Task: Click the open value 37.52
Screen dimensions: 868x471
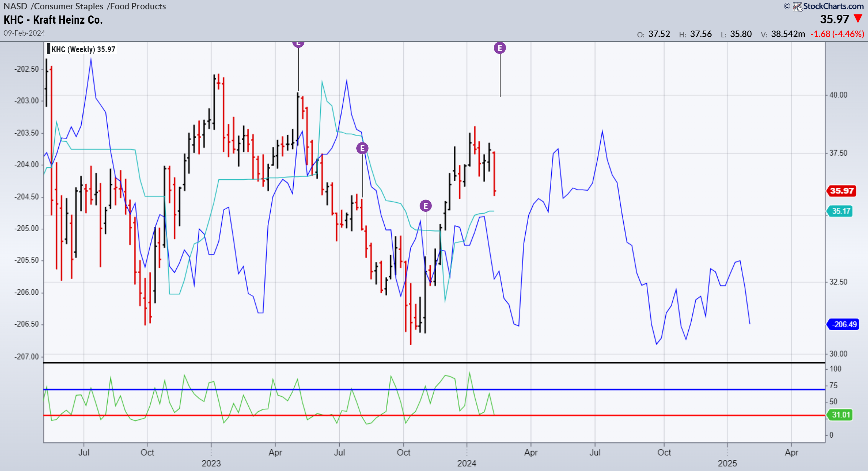Action: coord(659,34)
